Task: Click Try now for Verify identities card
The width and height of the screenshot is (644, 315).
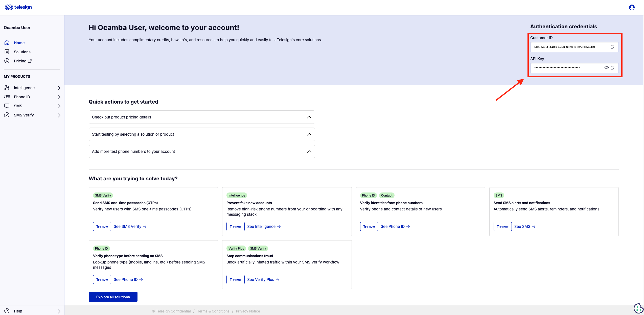Action: [x=369, y=226]
